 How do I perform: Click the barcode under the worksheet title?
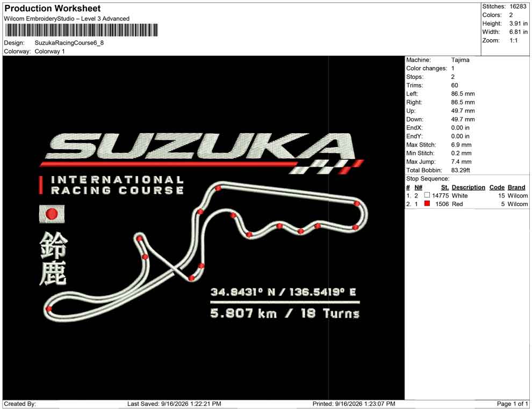pyautogui.click(x=81, y=30)
